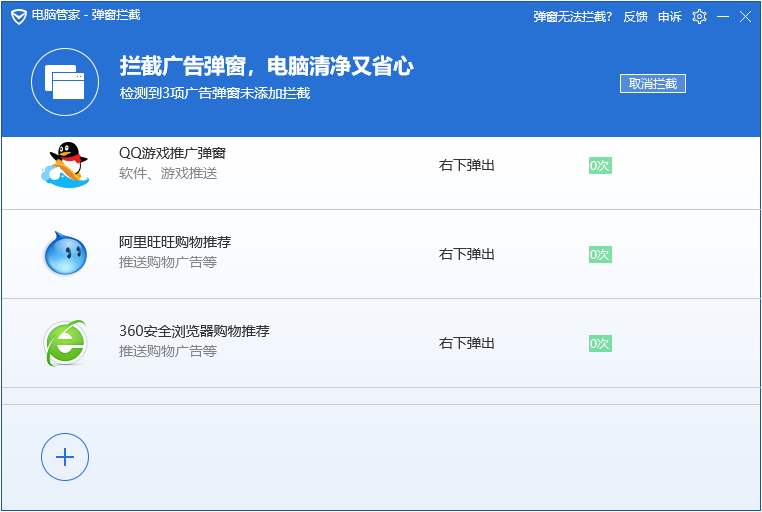Click the 检测到3项广告弹窗未添加拦截 status text
762x512 pixels.
click(x=215, y=93)
